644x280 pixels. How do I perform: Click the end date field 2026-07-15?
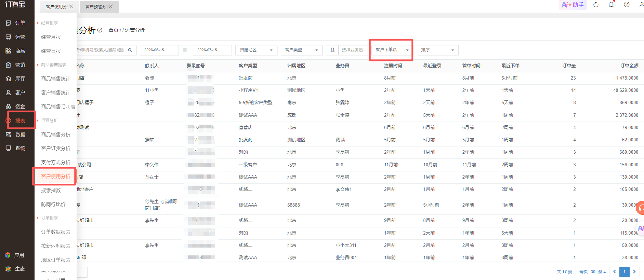click(x=212, y=50)
